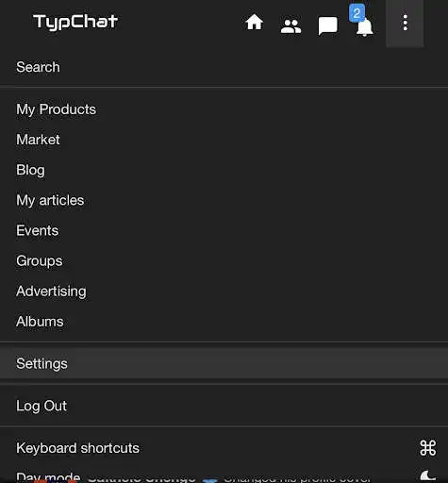Open Groups
Image resolution: width=448 pixels, height=483 pixels.
coord(224,261)
